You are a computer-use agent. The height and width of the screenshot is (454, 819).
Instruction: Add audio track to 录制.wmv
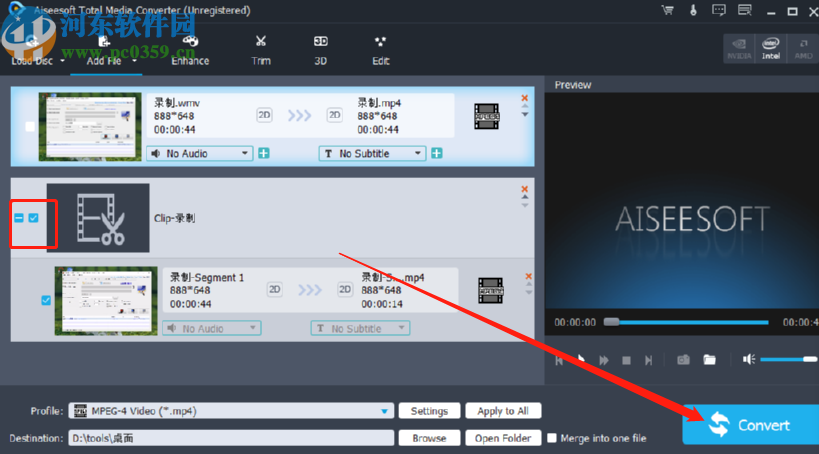(264, 153)
